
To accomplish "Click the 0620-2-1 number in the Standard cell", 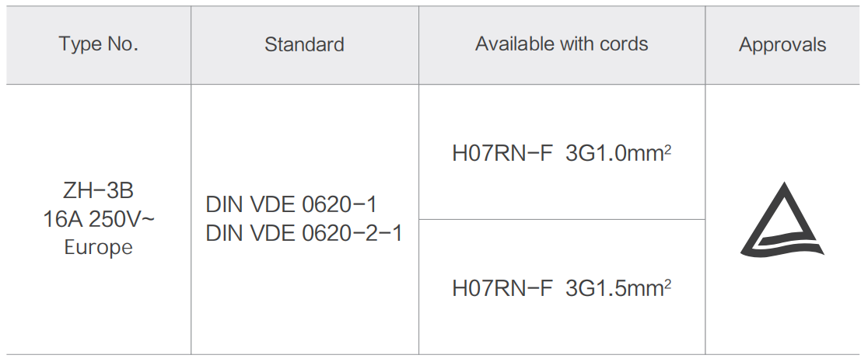I will 352,233.
